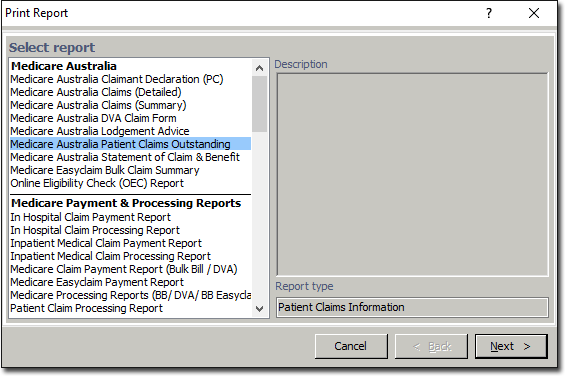Select Inpatient Medical Claim Payment Report
This screenshot has height=376, width=565.
click(130, 243)
